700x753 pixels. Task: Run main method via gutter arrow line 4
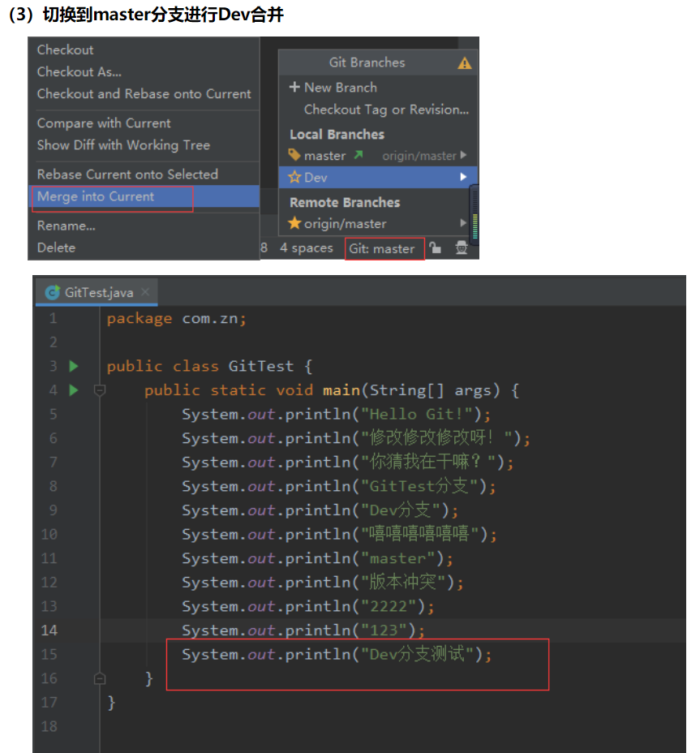(x=74, y=390)
